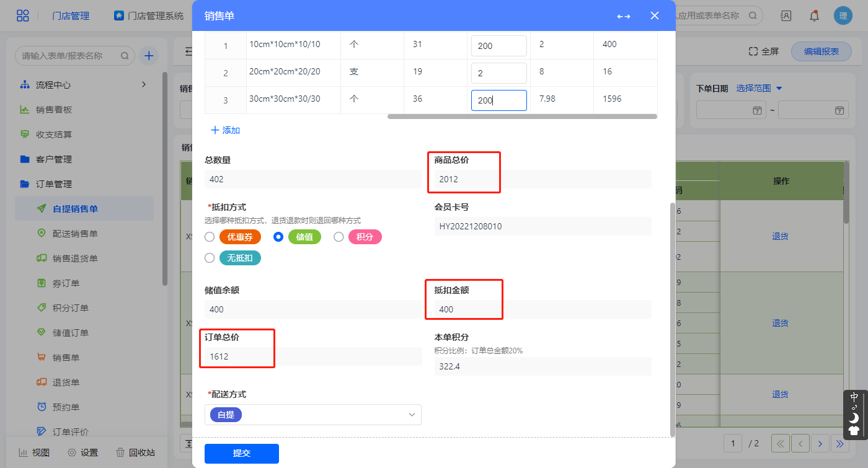Open 设置 at sidebar bottom
The image size is (868, 468).
click(83, 453)
